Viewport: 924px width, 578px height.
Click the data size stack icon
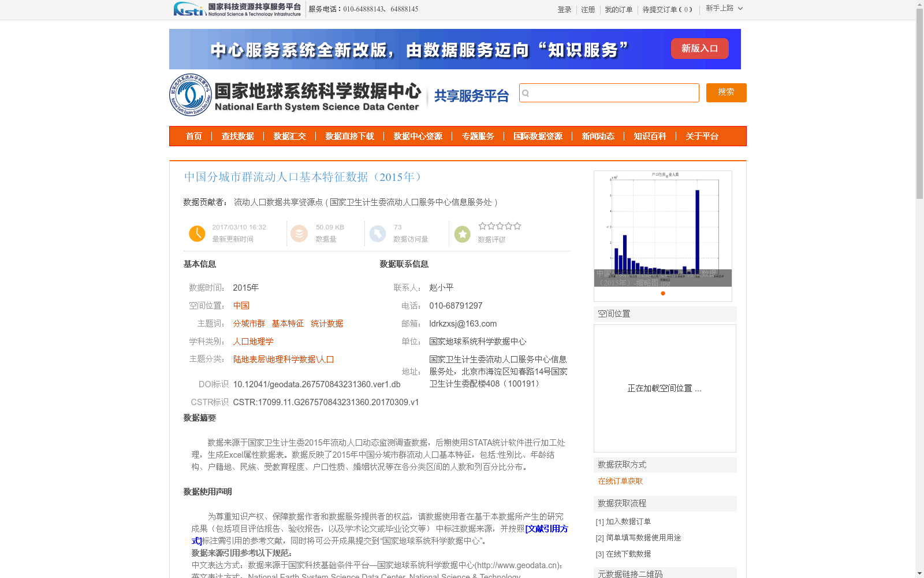[x=299, y=234]
